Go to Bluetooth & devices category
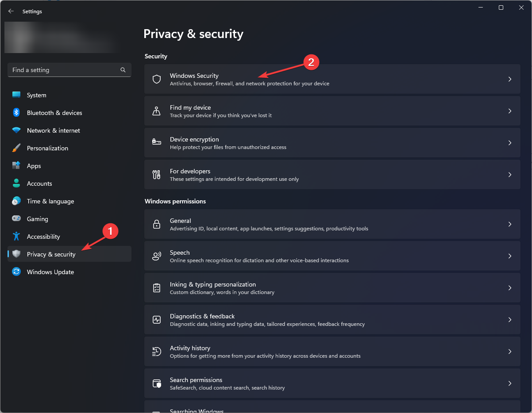532x413 pixels. [69, 113]
